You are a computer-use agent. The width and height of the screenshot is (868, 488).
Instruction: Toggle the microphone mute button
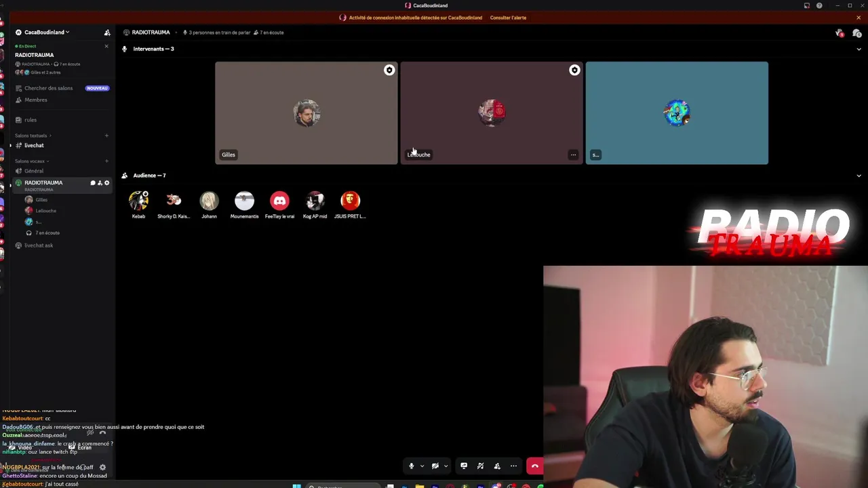point(411,466)
